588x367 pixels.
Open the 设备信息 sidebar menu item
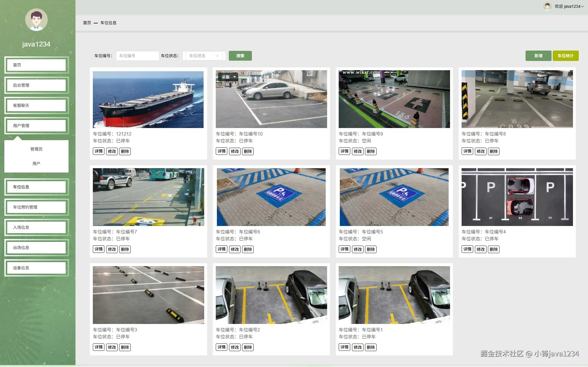pyautogui.click(x=36, y=268)
